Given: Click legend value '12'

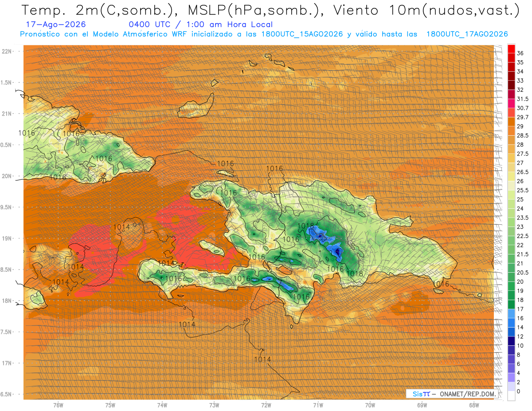Looking at the screenshot, I should 520,336.
